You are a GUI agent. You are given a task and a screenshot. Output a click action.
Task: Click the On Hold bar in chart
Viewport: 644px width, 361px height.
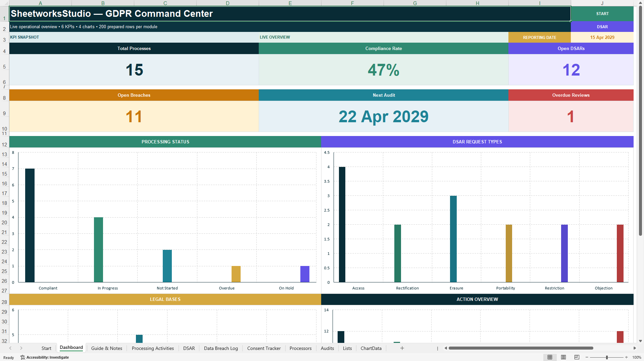[305, 274]
